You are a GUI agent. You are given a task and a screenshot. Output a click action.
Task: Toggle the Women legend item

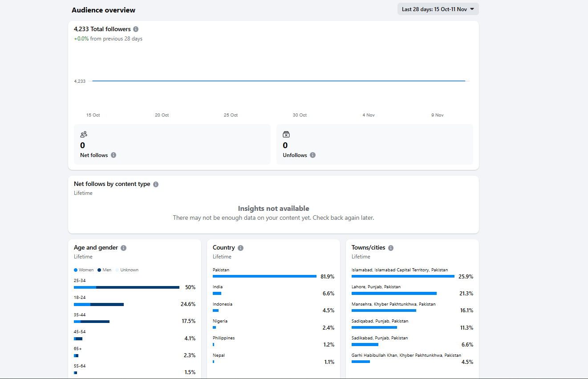click(x=84, y=270)
